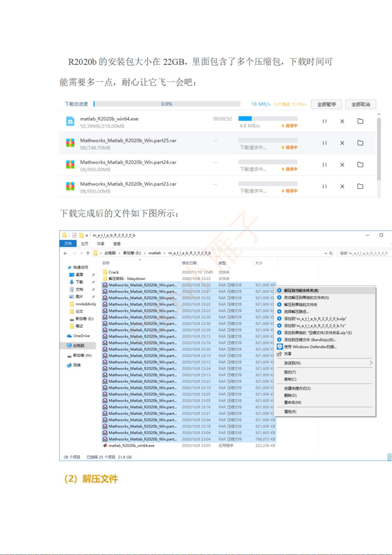Click the part24.rar archive icon
Viewport: 392px width, 555px height.
[70, 165]
